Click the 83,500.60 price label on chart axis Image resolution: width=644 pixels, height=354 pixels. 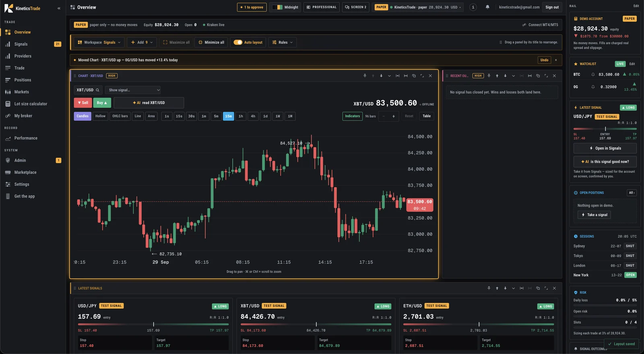[419, 202]
